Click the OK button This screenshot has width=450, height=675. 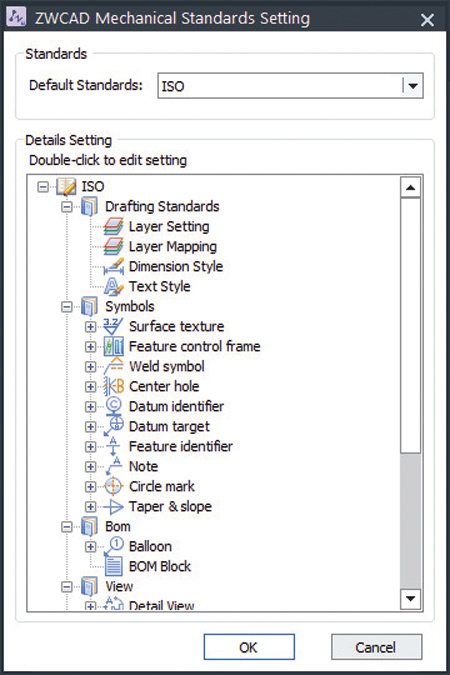click(249, 647)
